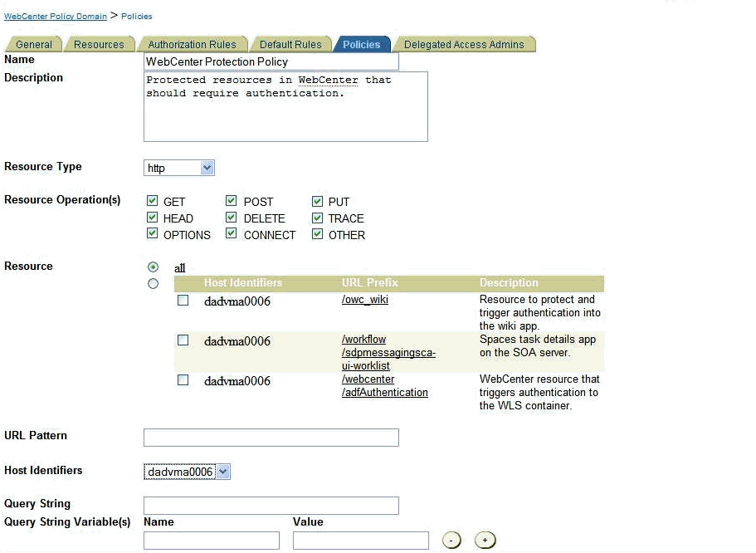Click the URL Pattern input field
Viewport: 756px width, 553px height.
click(x=271, y=438)
